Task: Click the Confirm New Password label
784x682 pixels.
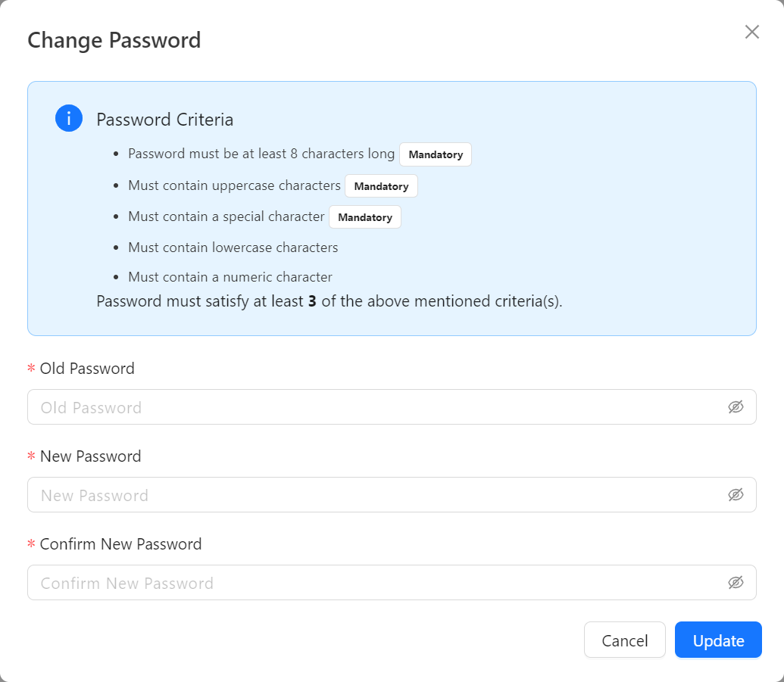Action: pos(120,544)
